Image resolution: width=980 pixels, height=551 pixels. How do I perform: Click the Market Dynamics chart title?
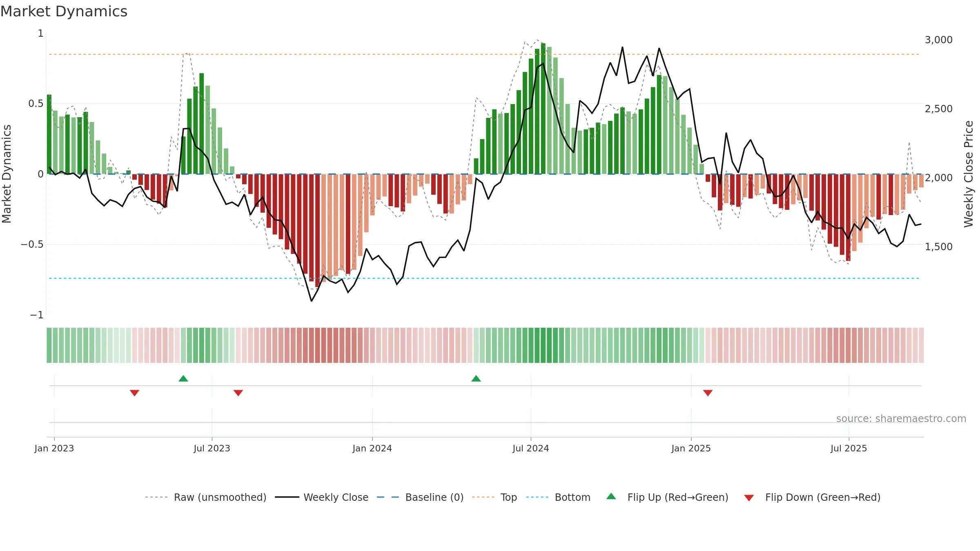[x=64, y=11]
